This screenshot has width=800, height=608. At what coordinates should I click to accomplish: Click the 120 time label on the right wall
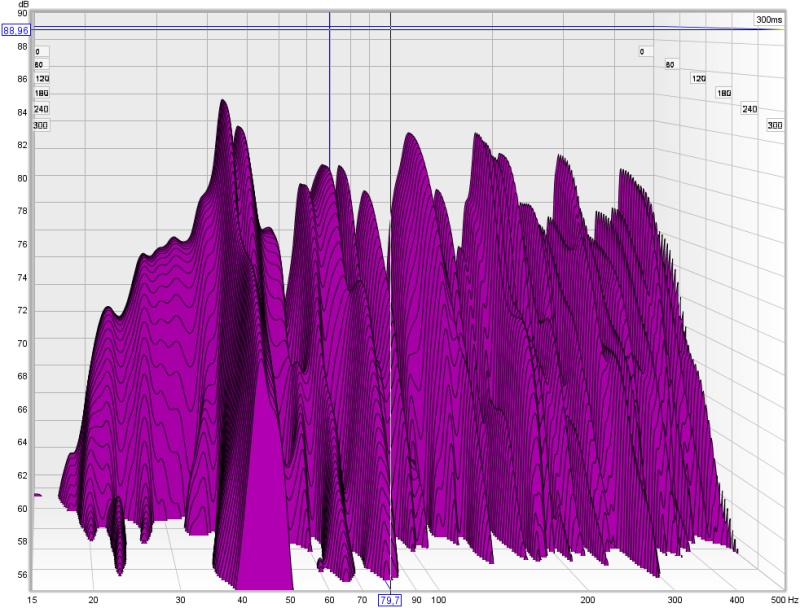click(698, 79)
